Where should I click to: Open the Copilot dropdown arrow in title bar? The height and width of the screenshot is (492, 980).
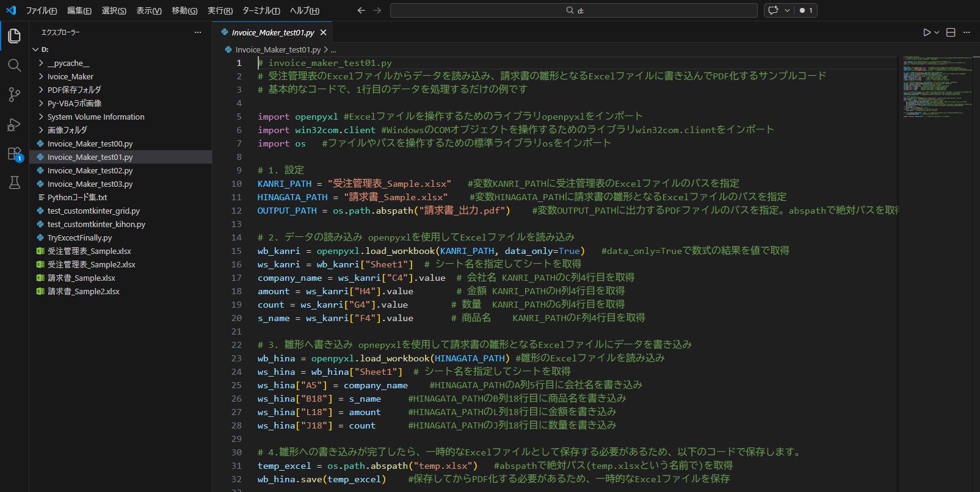787,10
